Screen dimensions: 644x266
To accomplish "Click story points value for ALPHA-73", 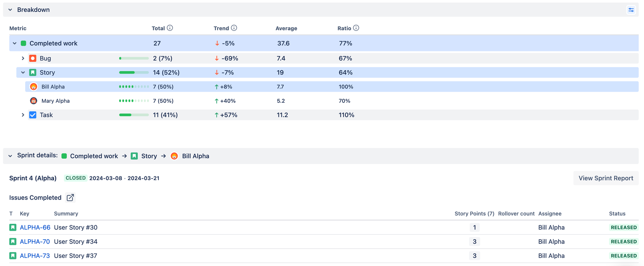I will [474, 256].
